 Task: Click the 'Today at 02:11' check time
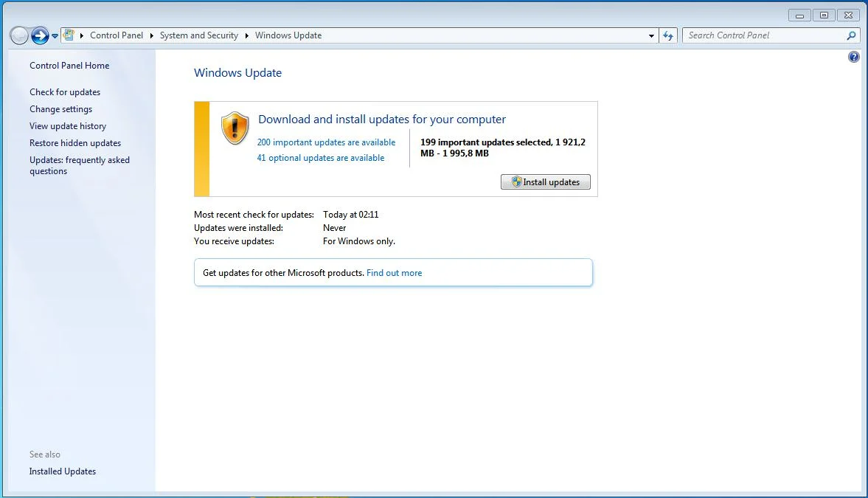pos(351,215)
